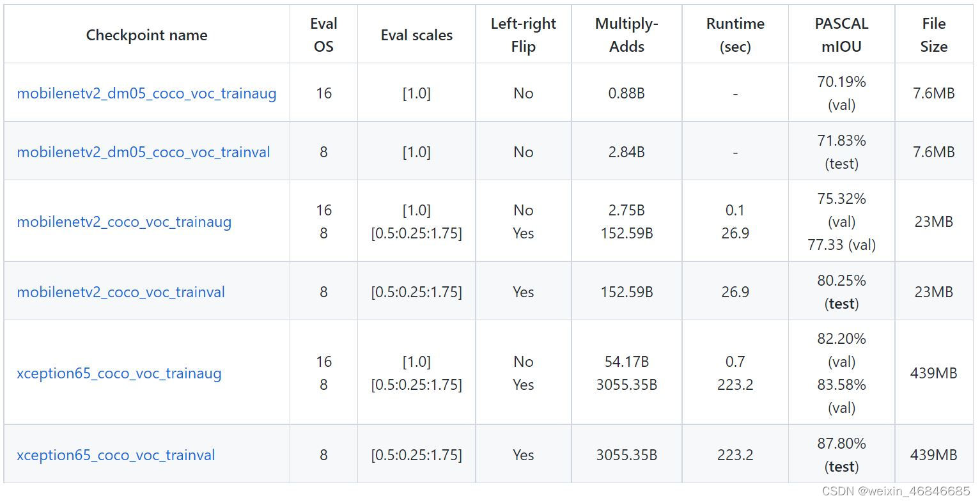
Task: Open mobilenetv2_coco_voc_trainval checkpoint link
Action: point(121,292)
